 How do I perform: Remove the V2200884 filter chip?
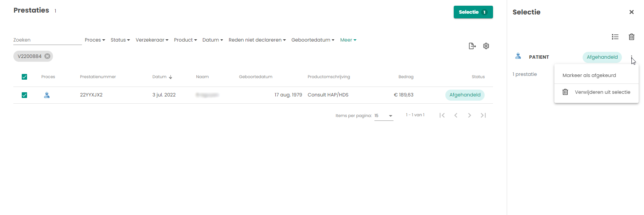coord(47,56)
